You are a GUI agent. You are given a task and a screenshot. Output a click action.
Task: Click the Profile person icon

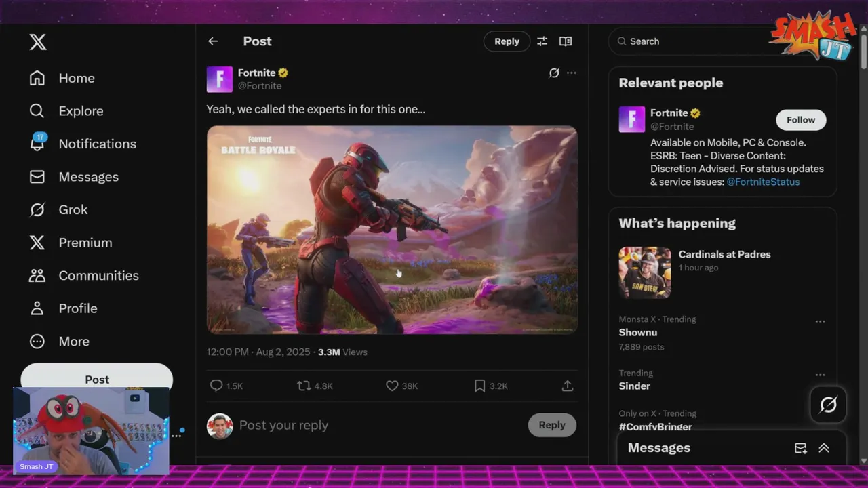[x=37, y=308]
